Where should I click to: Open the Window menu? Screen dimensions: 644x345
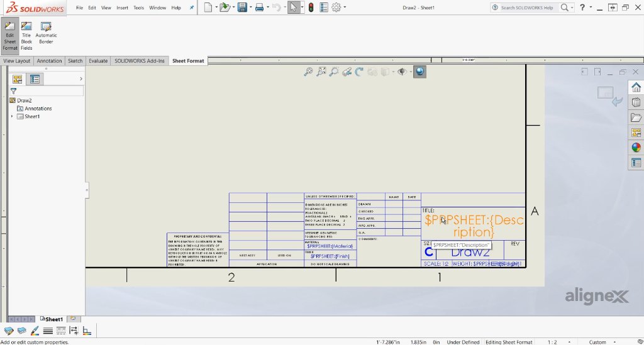pos(157,8)
